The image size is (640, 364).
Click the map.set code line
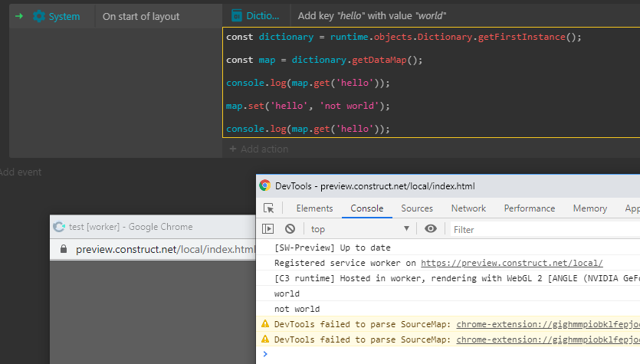pos(308,106)
